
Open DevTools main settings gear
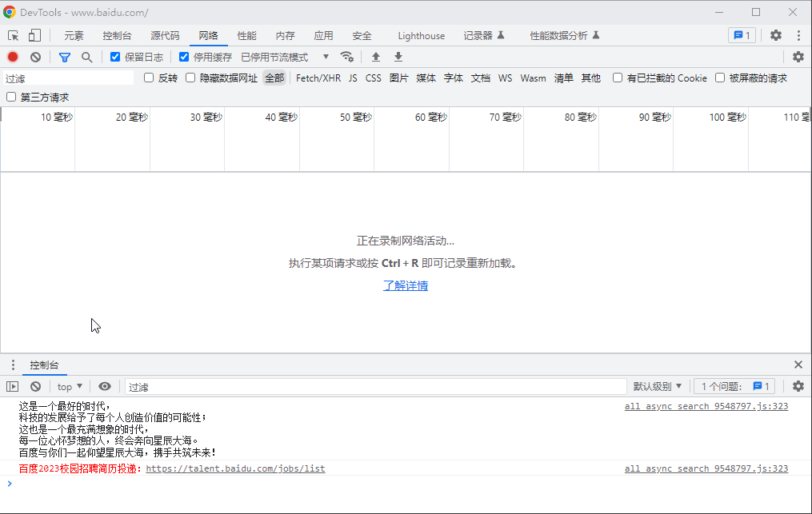[x=776, y=35]
